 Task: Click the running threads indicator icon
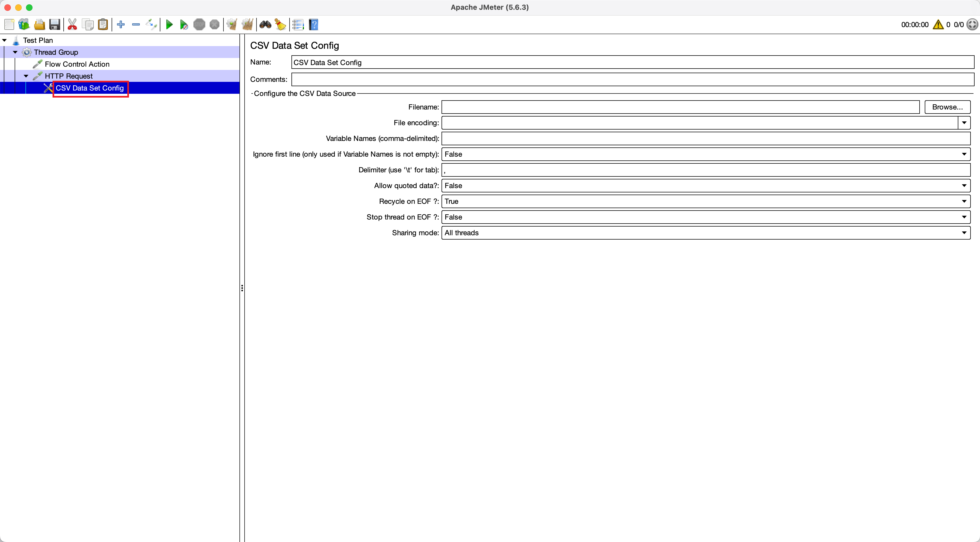(972, 25)
